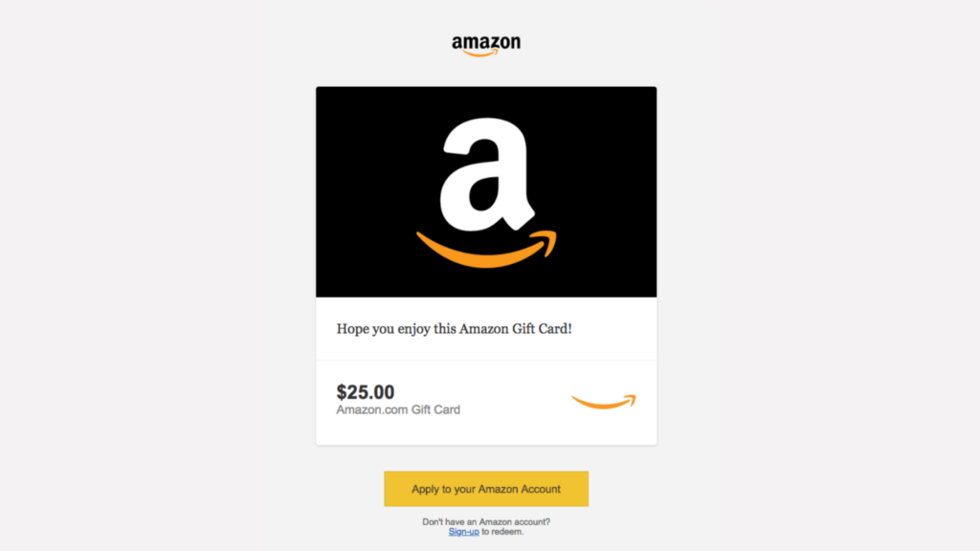Click the large orange smile on the black card
Viewport: 980px width, 551px height.
pyautogui.click(x=486, y=250)
